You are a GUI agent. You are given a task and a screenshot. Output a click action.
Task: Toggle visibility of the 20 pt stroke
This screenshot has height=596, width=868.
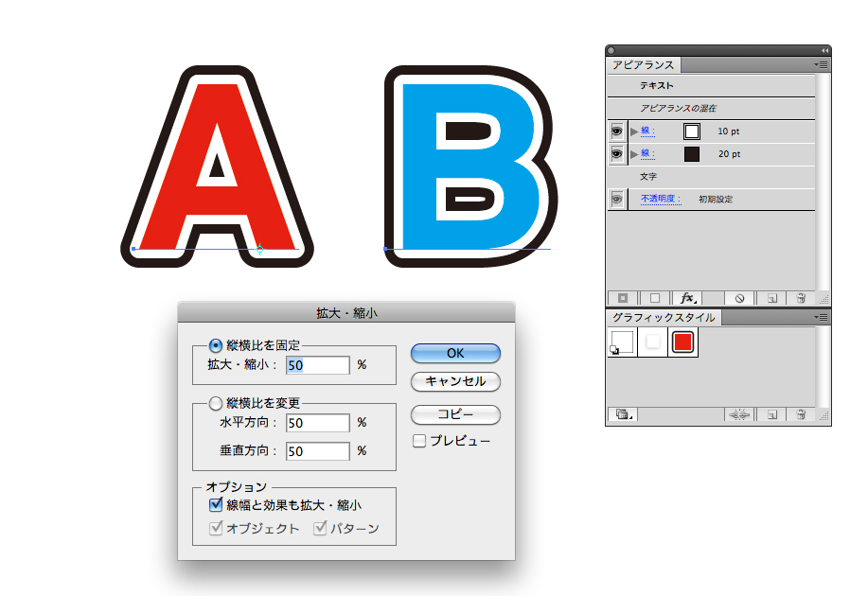point(617,153)
